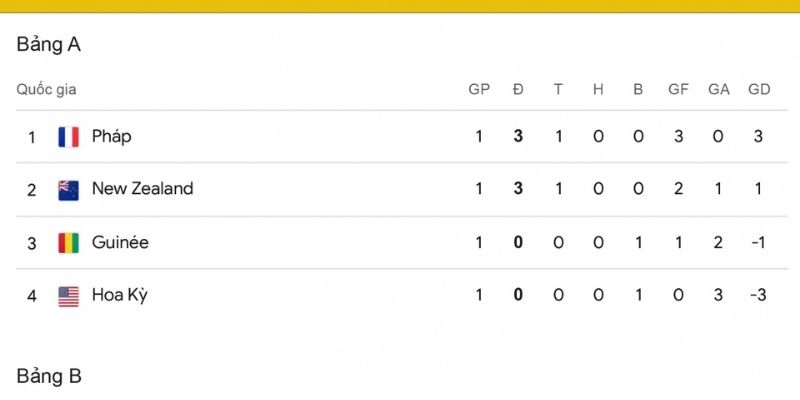Click the Bảng B heading
This screenshot has width=800, height=400.
tap(48, 377)
